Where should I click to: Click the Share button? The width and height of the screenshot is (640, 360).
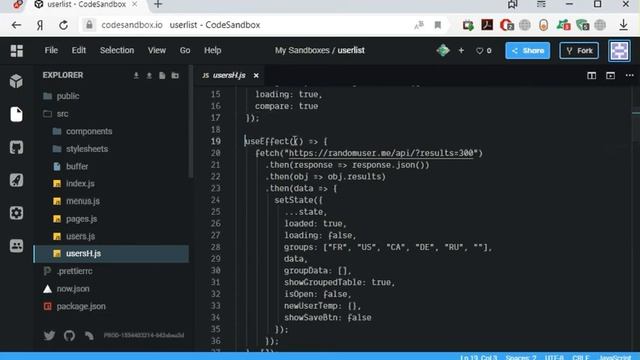click(528, 51)
